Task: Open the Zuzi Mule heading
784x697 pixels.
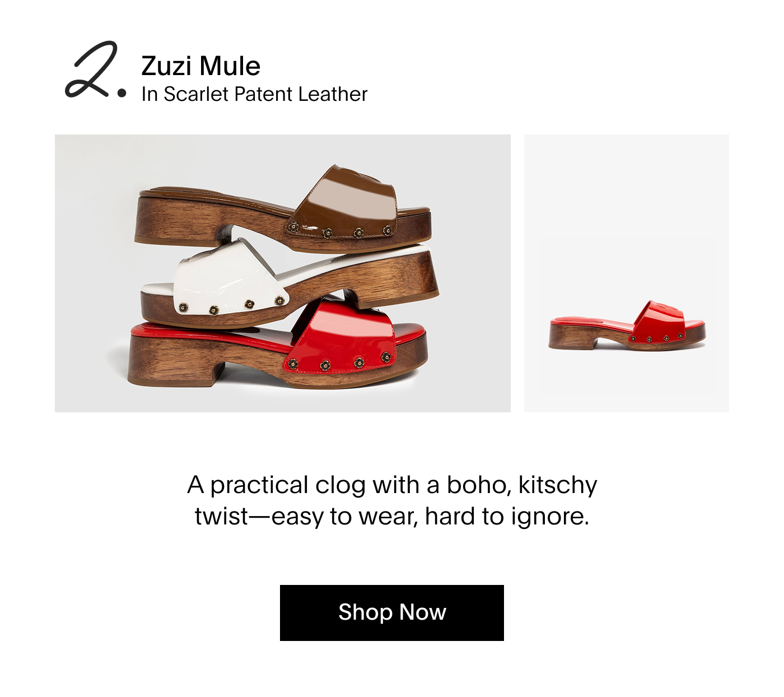Action: click(x=200, y=66)
